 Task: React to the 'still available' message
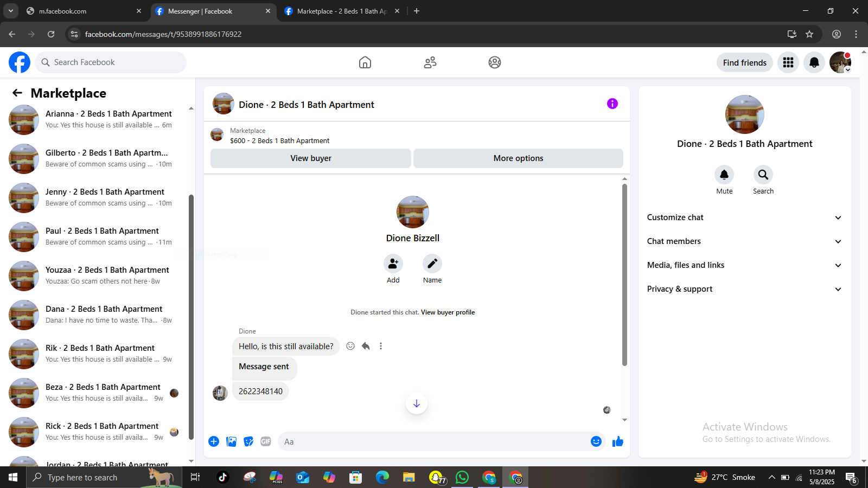pos(350,346)
